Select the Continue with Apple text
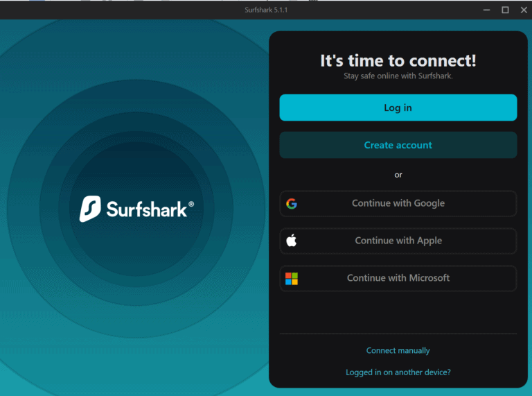The width and height of the screenshot is (532, 396). point(398,241)
